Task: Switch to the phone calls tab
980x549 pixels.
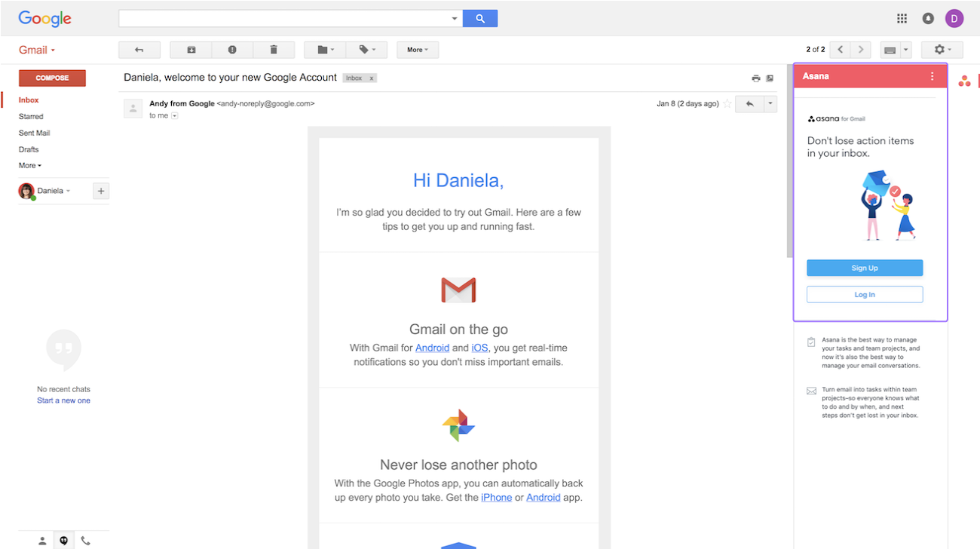Action: tap(85, 541)
